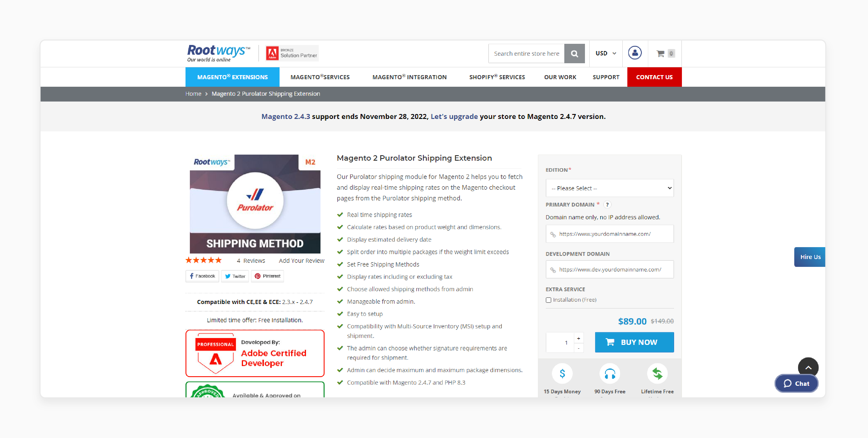
Task: Click the "Easy to setup" feature text
Action: 365,314
